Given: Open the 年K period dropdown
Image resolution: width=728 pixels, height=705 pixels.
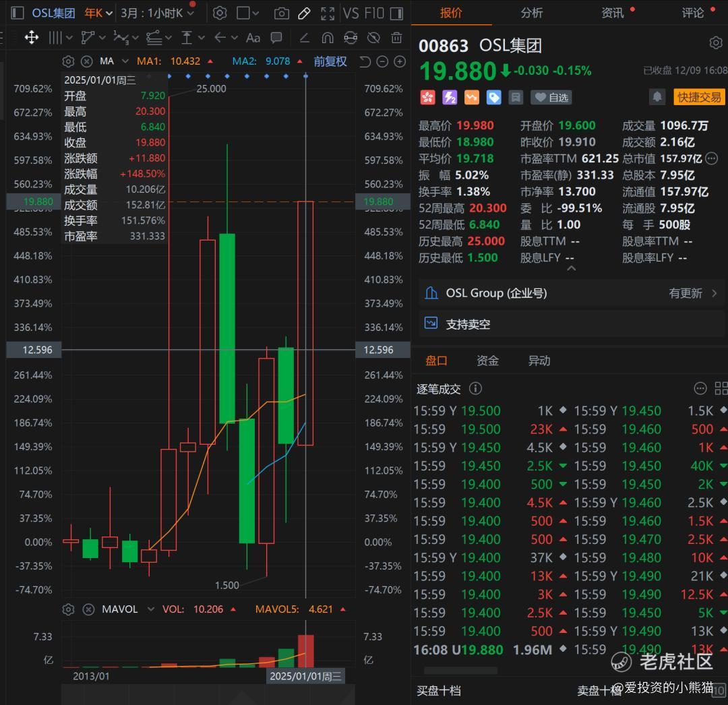Looking at the screenshot, I should [x=98, y=13].
